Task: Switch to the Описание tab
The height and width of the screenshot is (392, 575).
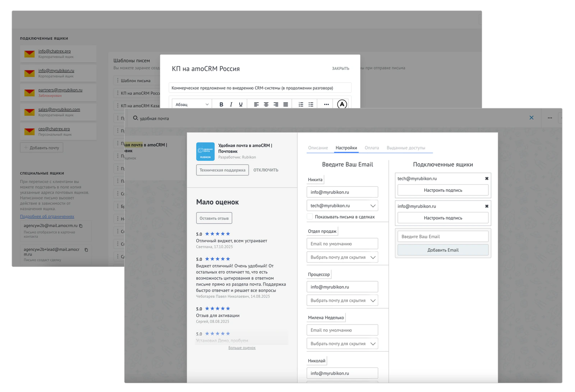Action: (x=318, y=148)
